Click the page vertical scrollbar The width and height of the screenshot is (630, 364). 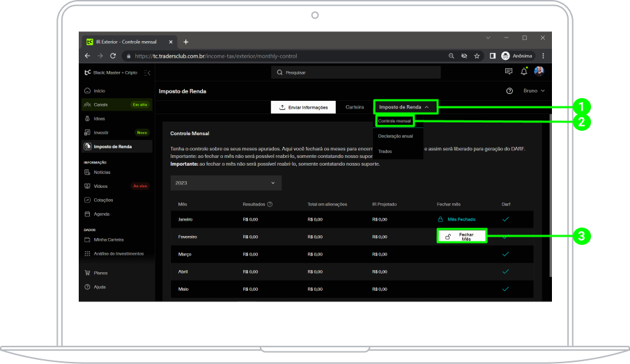550,196
